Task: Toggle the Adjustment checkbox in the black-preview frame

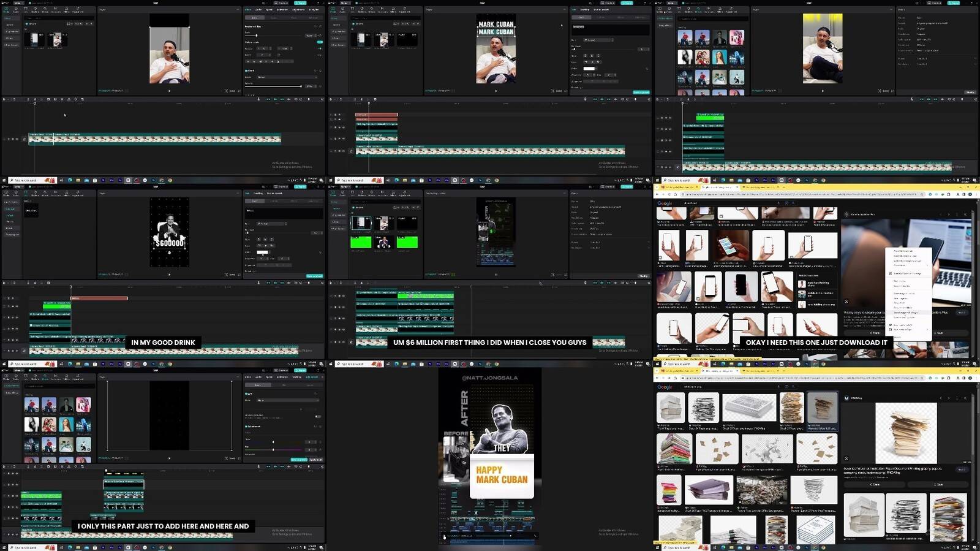Action: (246, 427)
